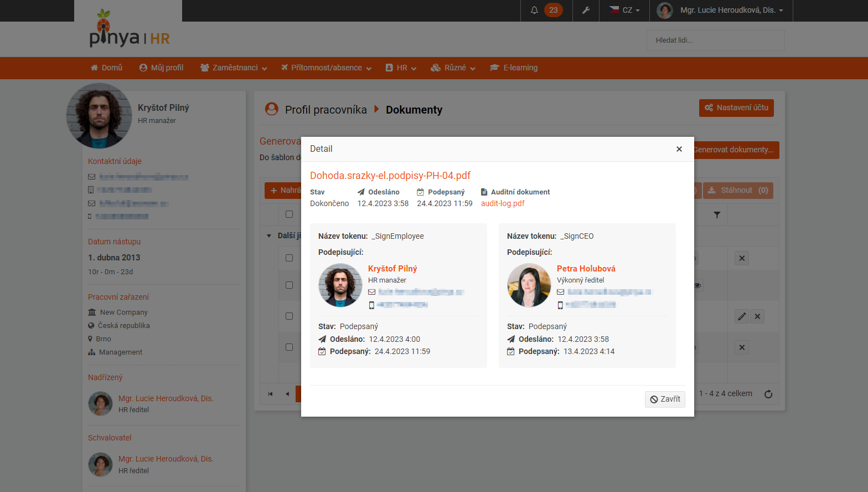Close the Detail dialog with the X

(x=679, y=149)
